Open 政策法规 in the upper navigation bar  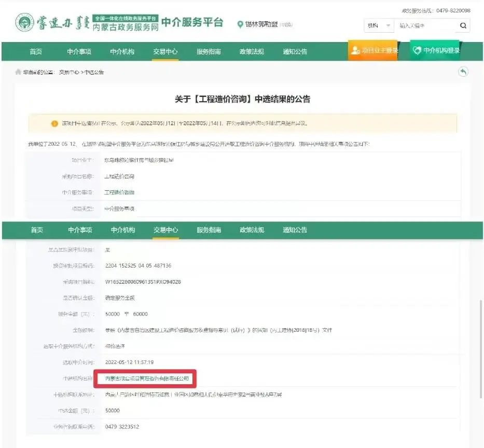coord(252,51)
